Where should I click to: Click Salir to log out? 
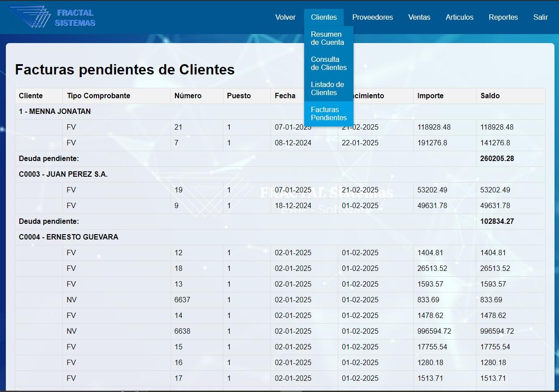coord(540,17)
